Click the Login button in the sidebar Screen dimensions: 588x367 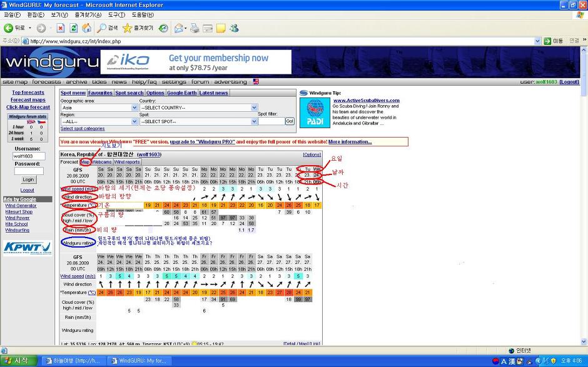coord(28,179)
